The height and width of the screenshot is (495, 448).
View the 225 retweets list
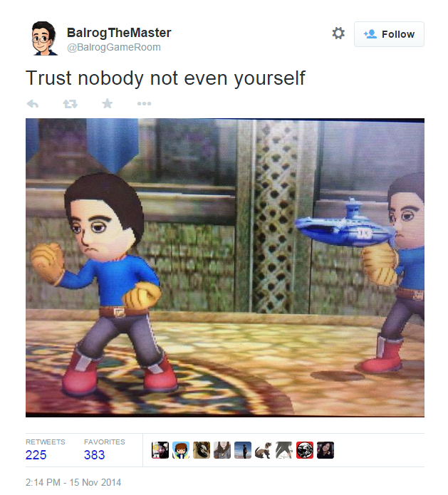[45, 450]
